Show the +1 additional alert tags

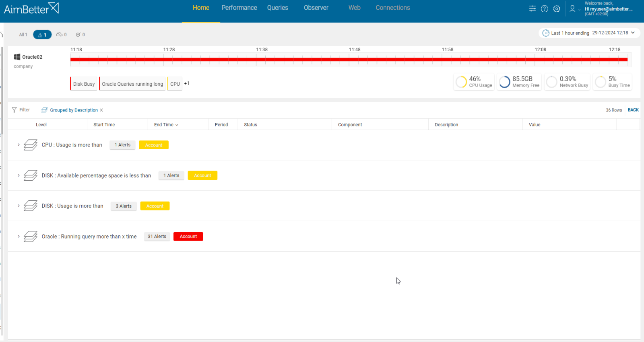tap(187, 83)
